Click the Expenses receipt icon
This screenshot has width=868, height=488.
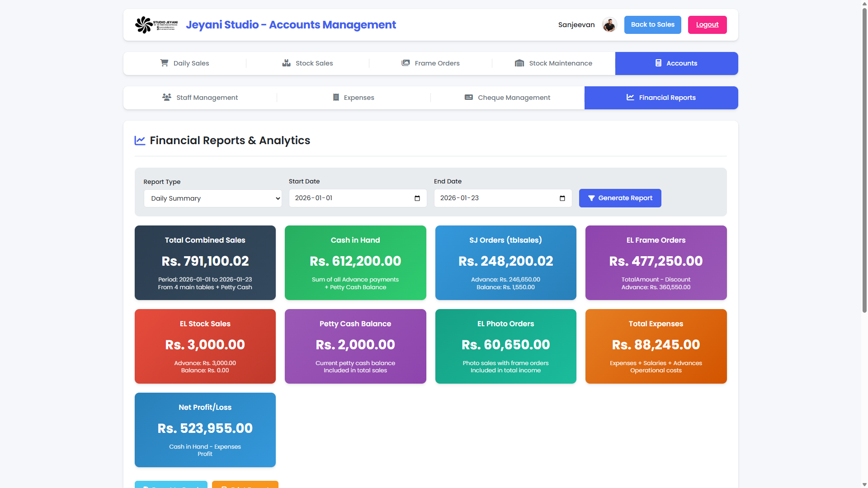(336, 97)
